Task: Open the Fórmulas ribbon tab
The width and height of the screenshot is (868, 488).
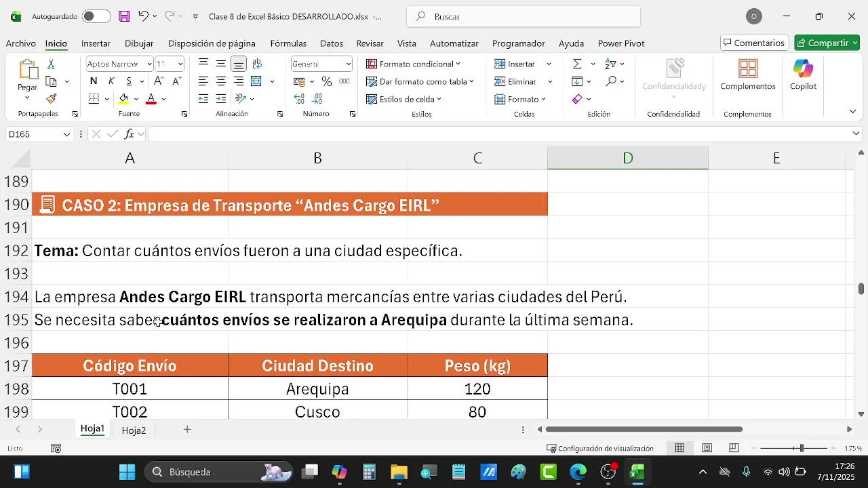Action: coord(288,43)
